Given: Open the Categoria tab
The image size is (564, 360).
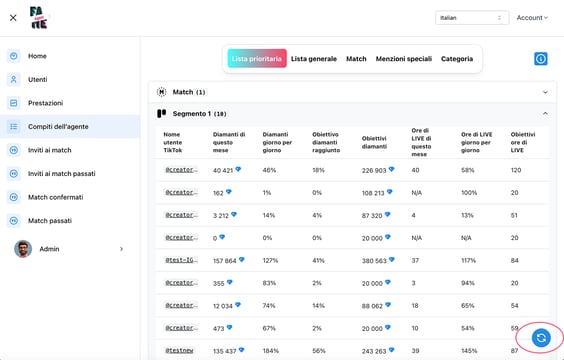Looking at the screenshot, I should pyautogui.click(x=457, y=59).
